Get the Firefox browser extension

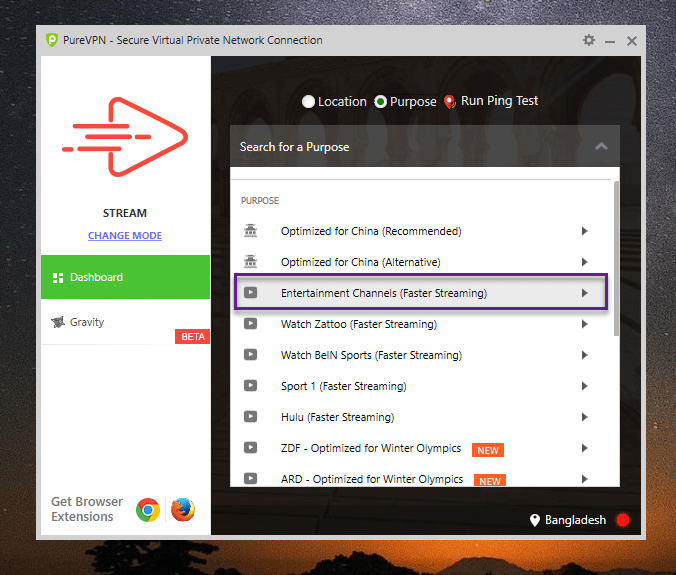183,509
